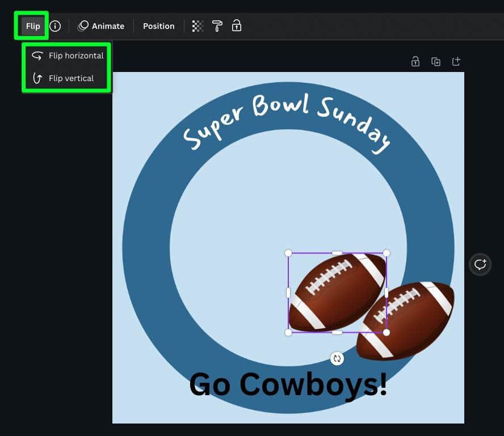Click the Duplicate page icon

point(436,61)
